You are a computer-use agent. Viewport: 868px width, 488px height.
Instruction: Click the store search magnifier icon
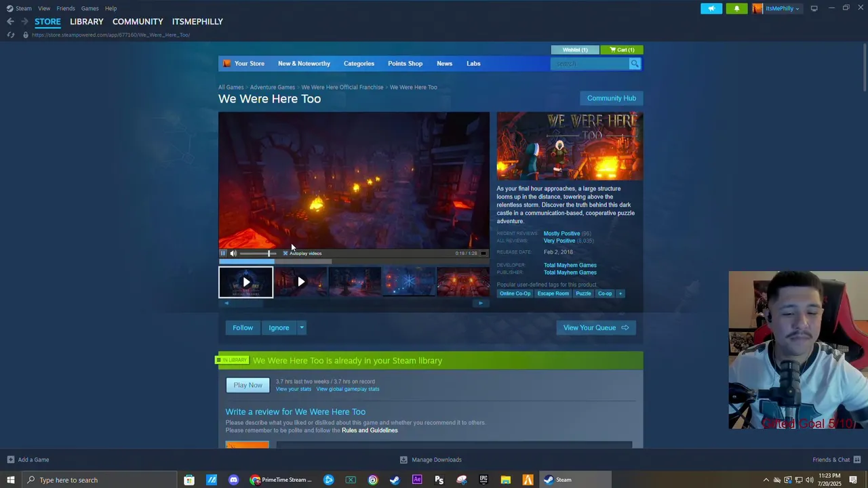pos(635,64)
